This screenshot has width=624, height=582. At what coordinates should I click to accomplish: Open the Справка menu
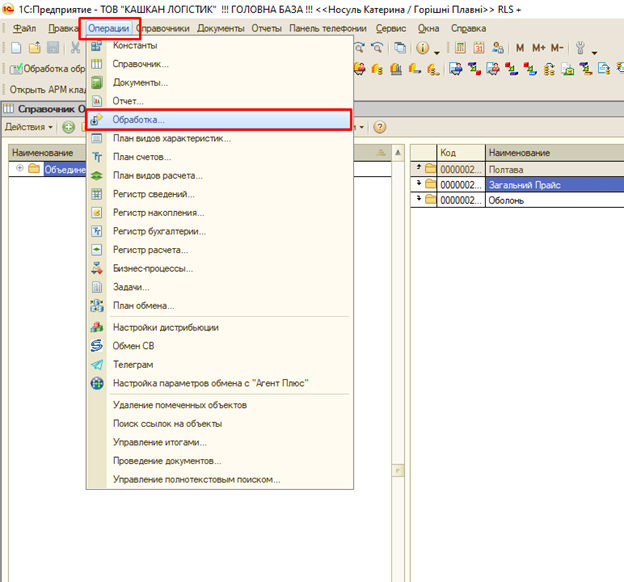[468, 28]
